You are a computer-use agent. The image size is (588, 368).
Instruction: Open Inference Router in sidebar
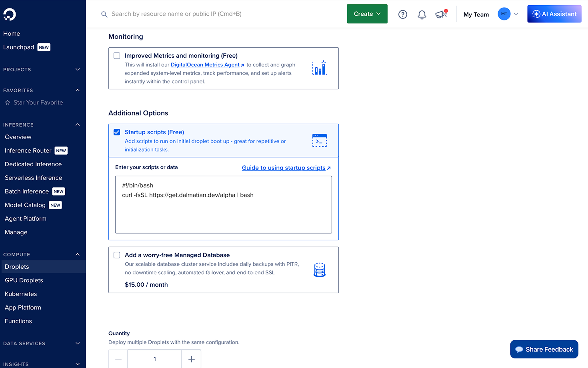(x=28, y=151)
